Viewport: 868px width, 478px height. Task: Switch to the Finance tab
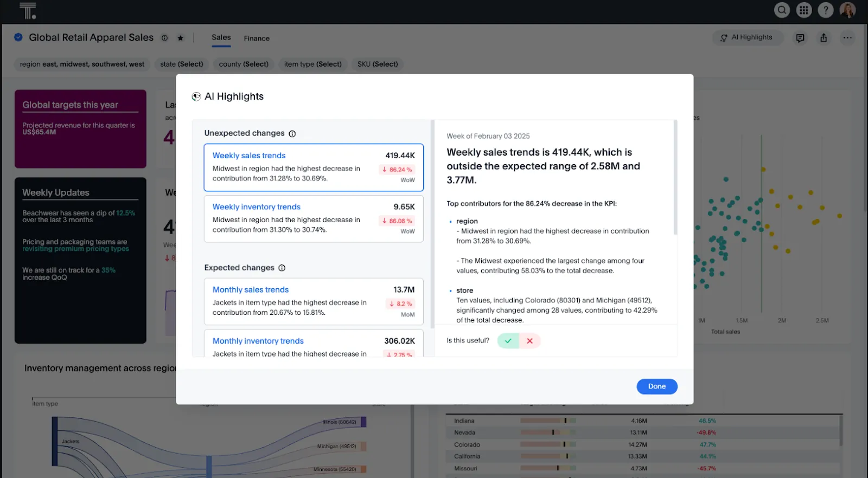pyautogui.click(x=257, y=38)
